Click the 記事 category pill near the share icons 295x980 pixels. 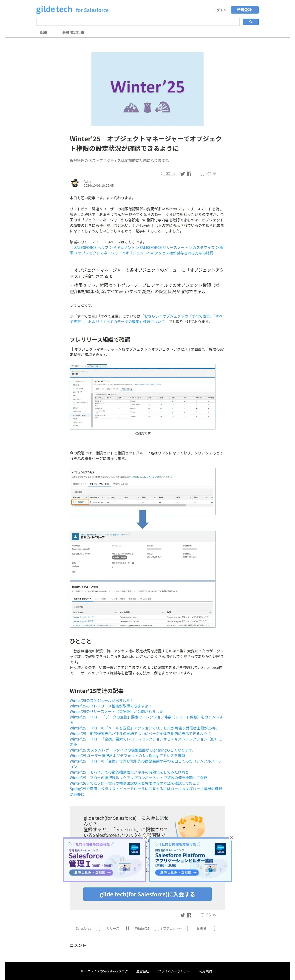click(168, 174)
